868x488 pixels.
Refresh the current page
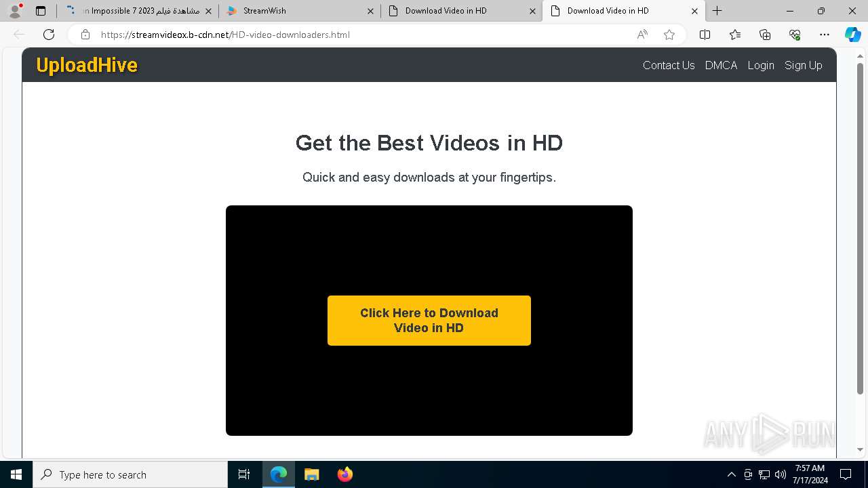(49, 35)
